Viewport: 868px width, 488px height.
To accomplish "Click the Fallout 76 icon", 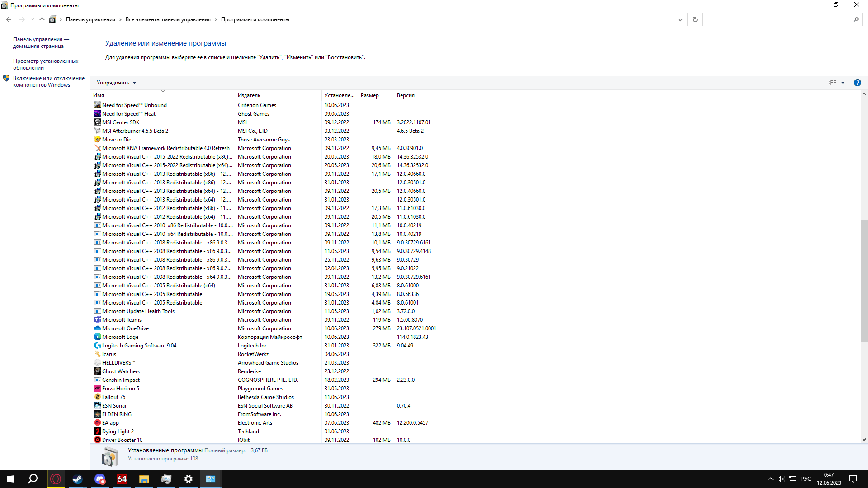I will click(97, 397).
